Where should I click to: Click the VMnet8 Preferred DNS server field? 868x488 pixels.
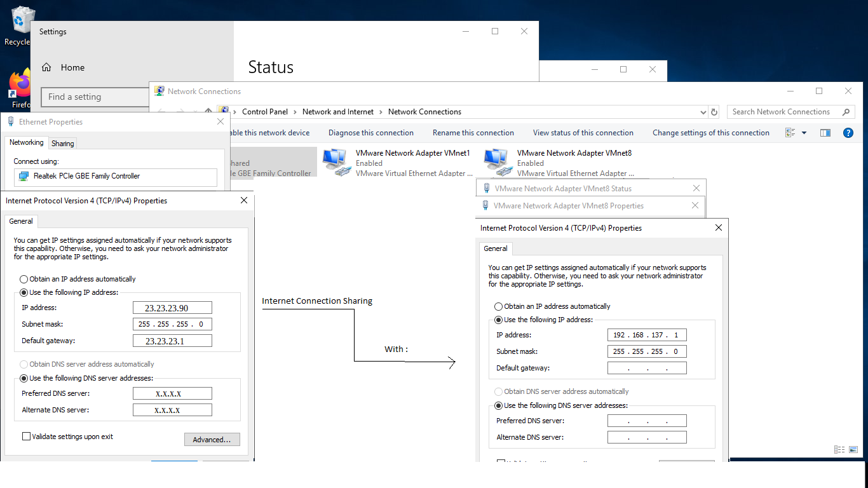(647, 421)
